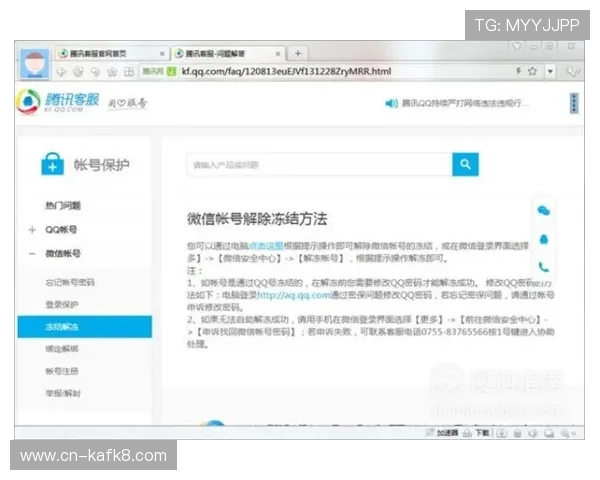Click the trash icon in status bar
This screenshot has width=600, height=480.
click(517, 433)
